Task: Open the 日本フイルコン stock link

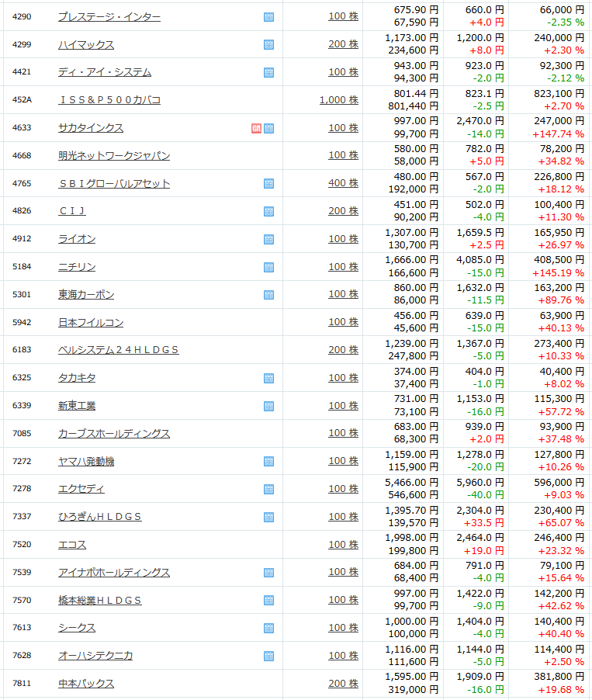Action: (x=91, y=322)
